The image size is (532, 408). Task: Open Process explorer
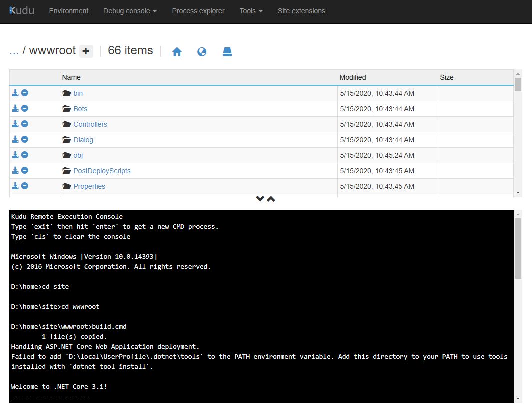click(x=198, y=11)
